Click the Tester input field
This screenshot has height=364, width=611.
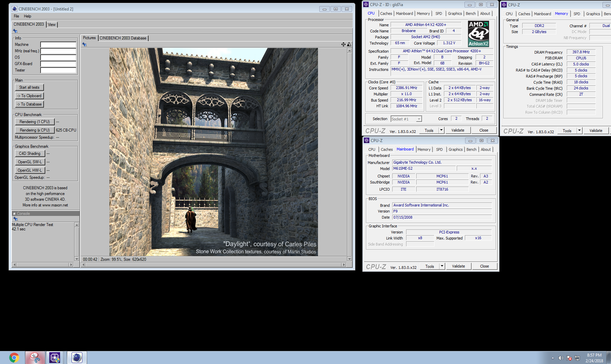(x=58, y=70)
